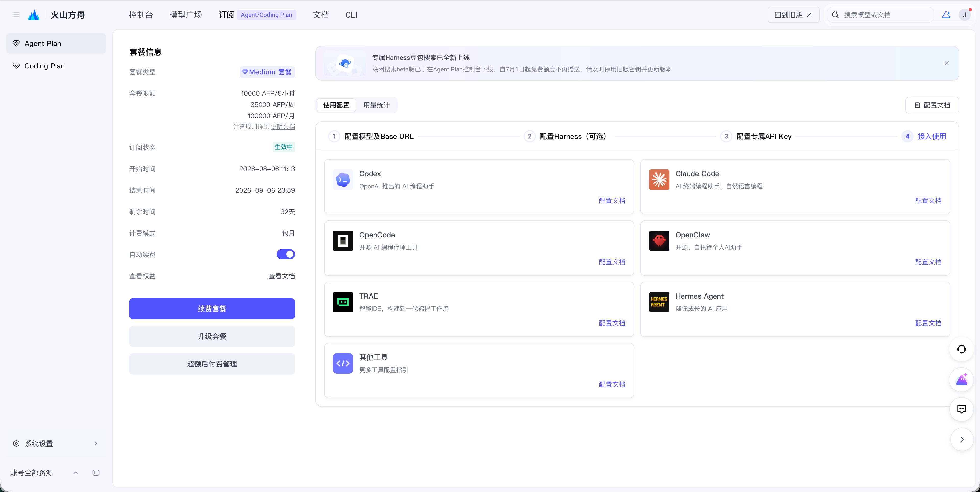
Task: Go to step 4 接入使用
Action: pos(924,136)
